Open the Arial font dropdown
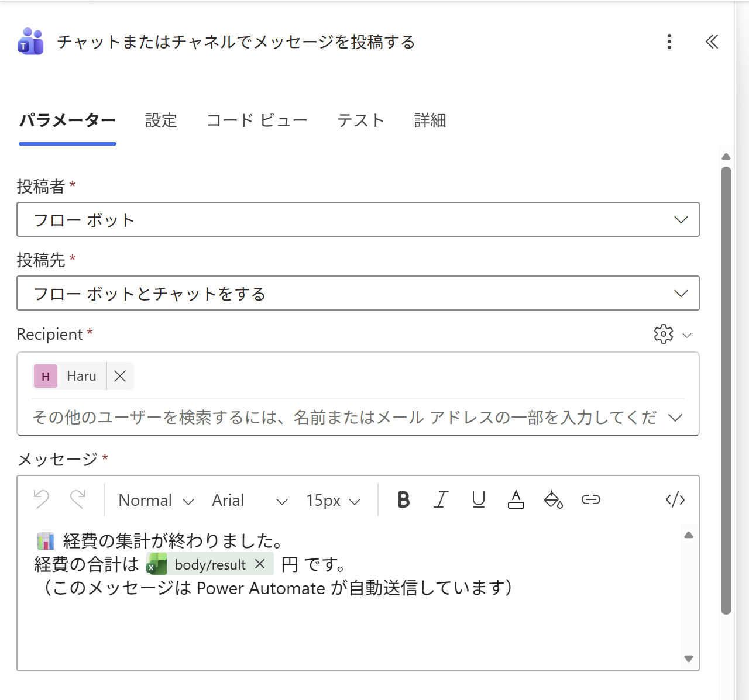 point(250,501)
